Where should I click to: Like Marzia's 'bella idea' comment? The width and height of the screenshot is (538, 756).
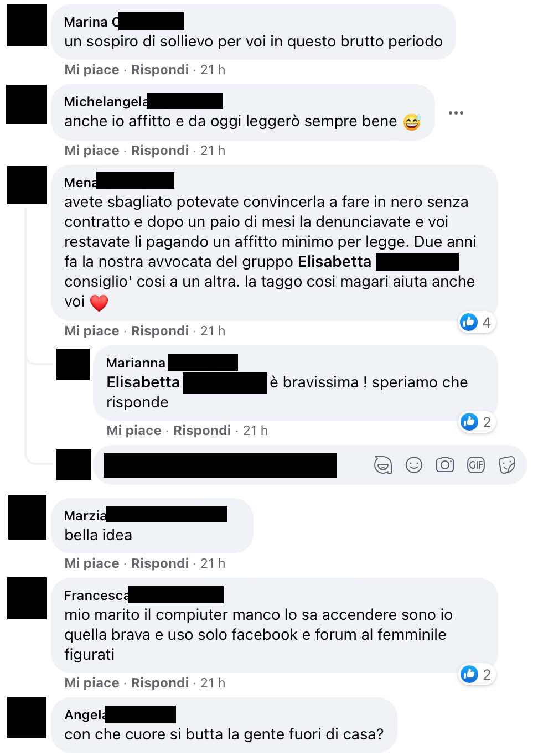[92, 563]
